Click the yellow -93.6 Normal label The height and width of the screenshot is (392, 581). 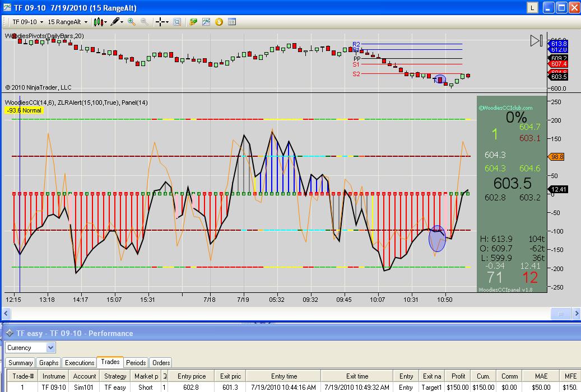pyautogui.click(x=25, y=110)
